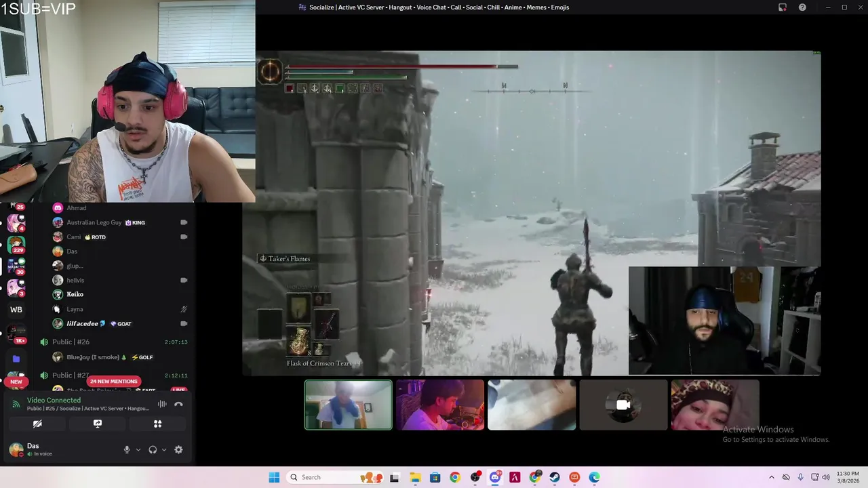Open noise suppression waveform icon

click(x=162, y=404)
